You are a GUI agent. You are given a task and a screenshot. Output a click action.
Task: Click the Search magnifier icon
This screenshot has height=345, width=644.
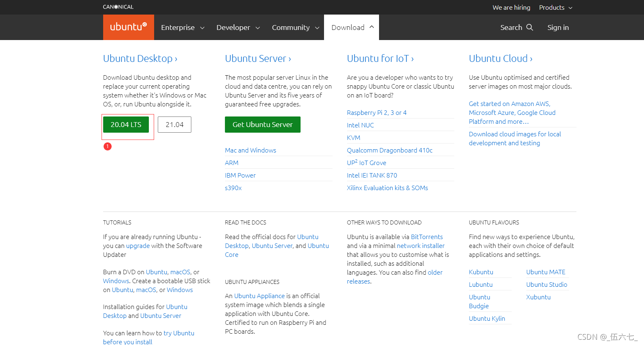[530, 27]
